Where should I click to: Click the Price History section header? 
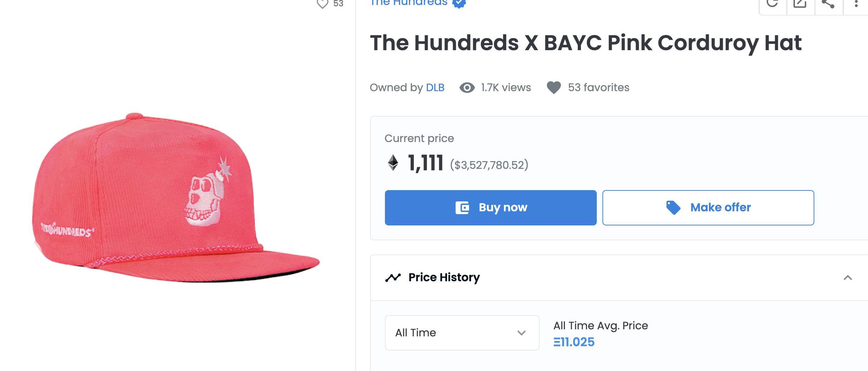(444, 278)
